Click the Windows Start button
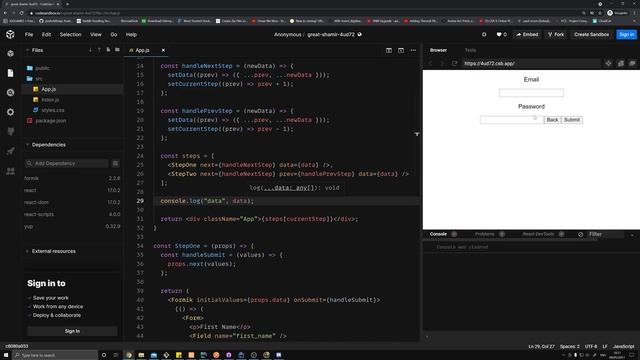 [6, 355]
